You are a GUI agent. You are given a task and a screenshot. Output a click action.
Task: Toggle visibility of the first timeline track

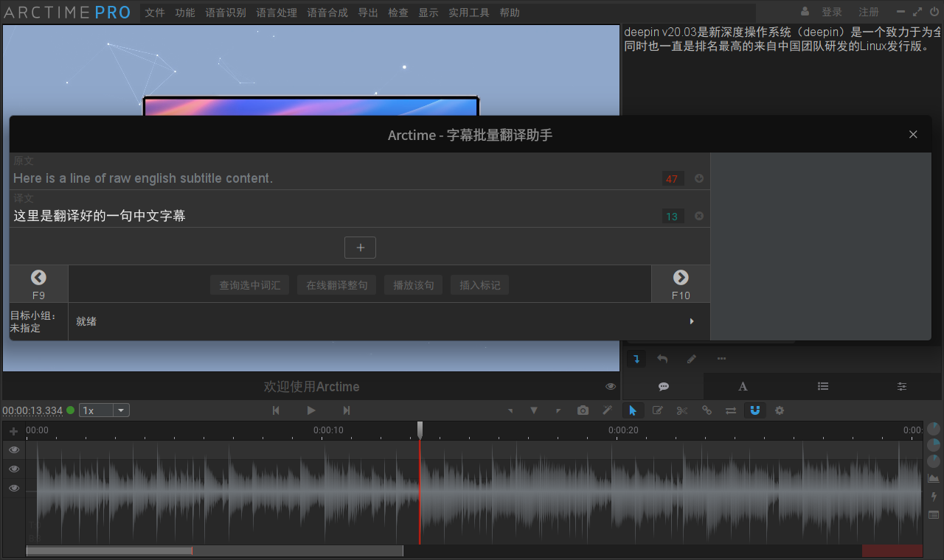(x=14, y=449)
